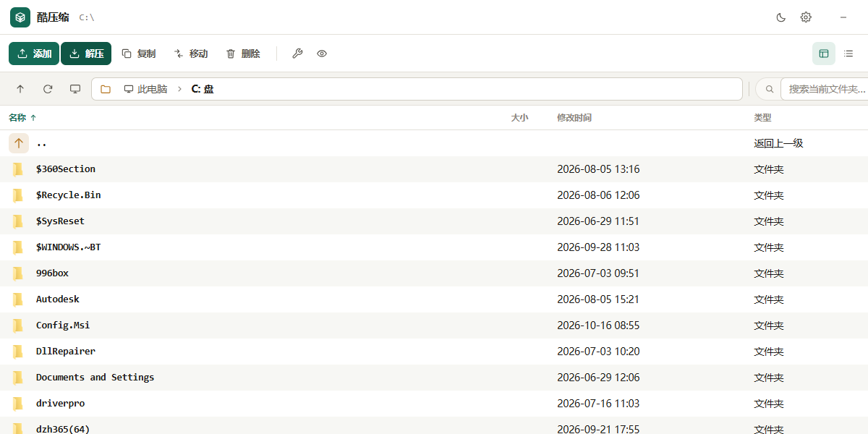868x434 pixels.
Task: Switch to the panel layout view
Action: point(824,54)
